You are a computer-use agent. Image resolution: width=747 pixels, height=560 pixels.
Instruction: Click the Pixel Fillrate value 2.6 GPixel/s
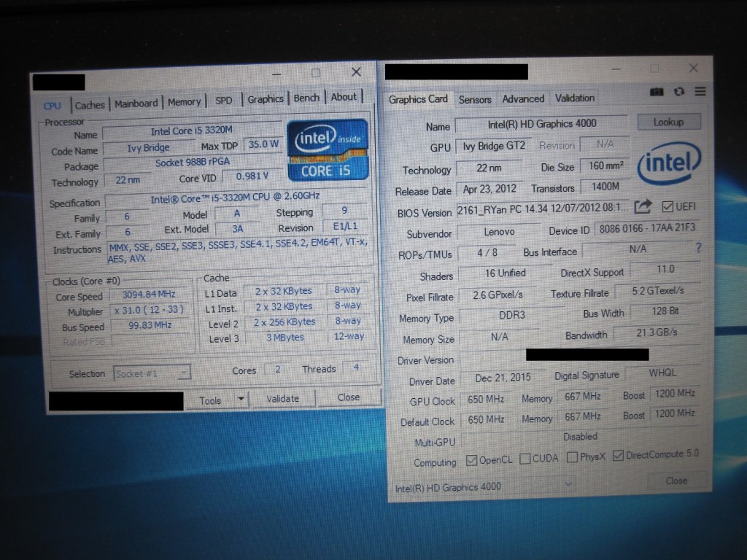click(498, 295)
